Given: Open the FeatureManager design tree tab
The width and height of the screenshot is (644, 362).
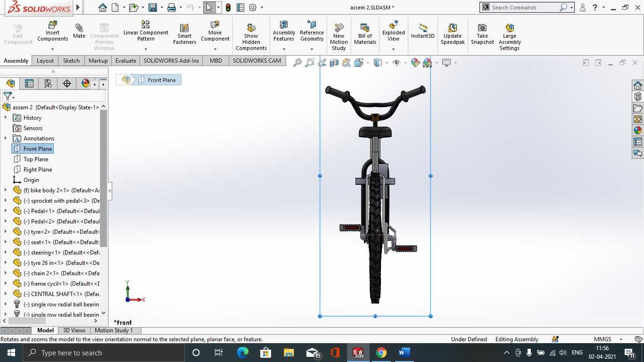Looking at the screenshot, I should click(x=10, y=83).
